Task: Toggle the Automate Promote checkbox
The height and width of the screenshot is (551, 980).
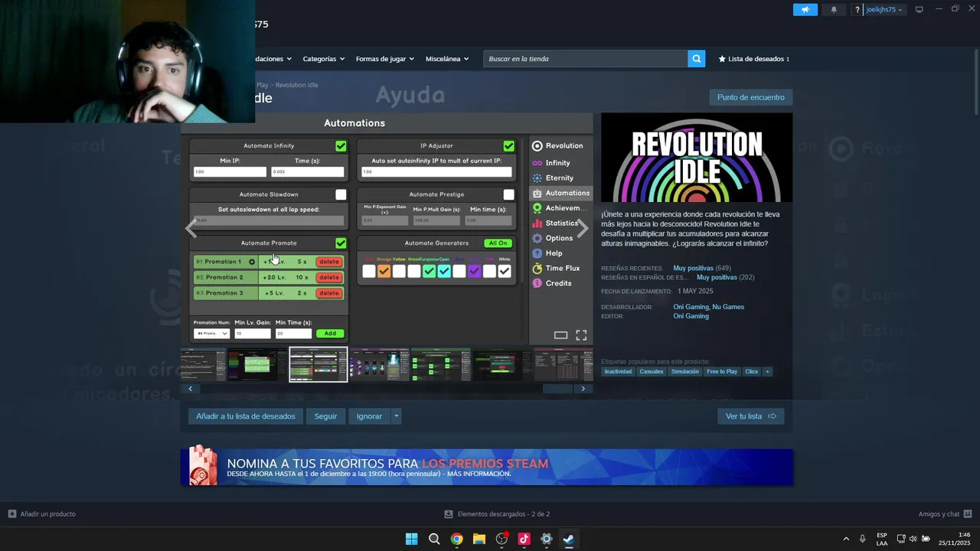Action: pos(341,243)
